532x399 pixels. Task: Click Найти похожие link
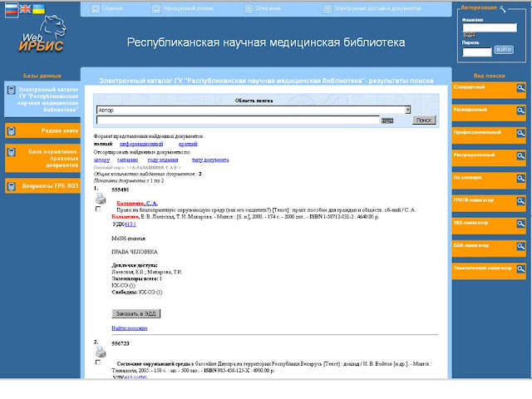pyautogui.click(x=130, y=328)
